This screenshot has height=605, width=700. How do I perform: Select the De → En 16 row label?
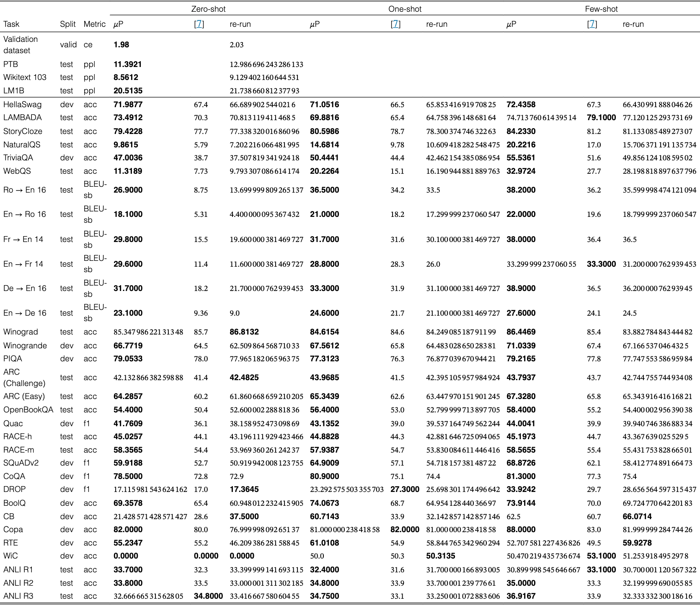(x=25, y=288)
